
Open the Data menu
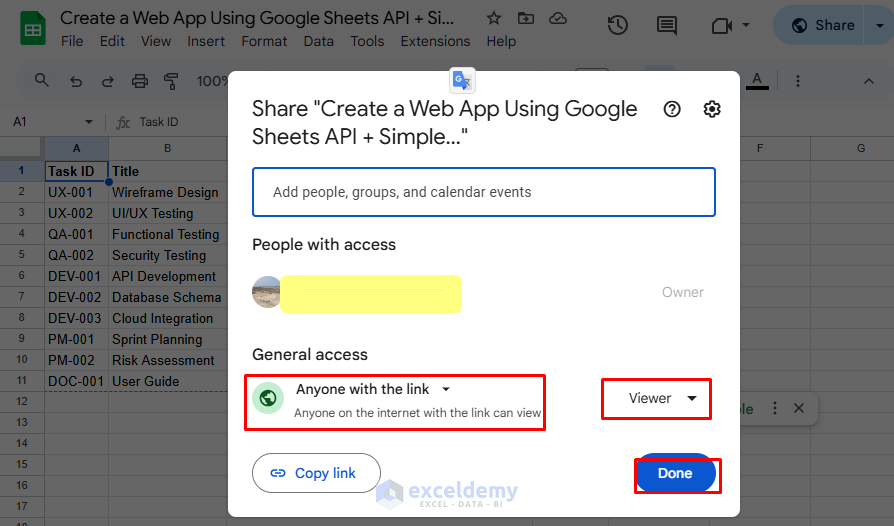pos(318,41)
